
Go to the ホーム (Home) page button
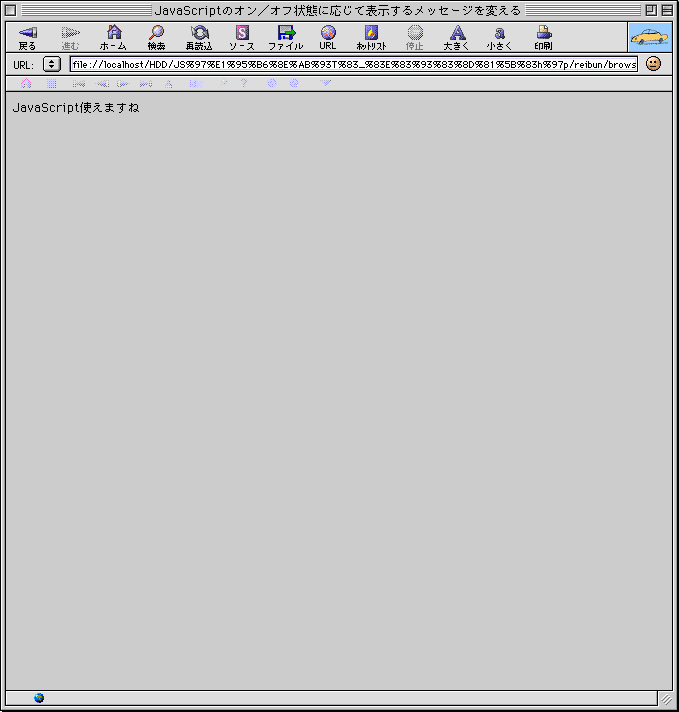(x=113, y=38)
